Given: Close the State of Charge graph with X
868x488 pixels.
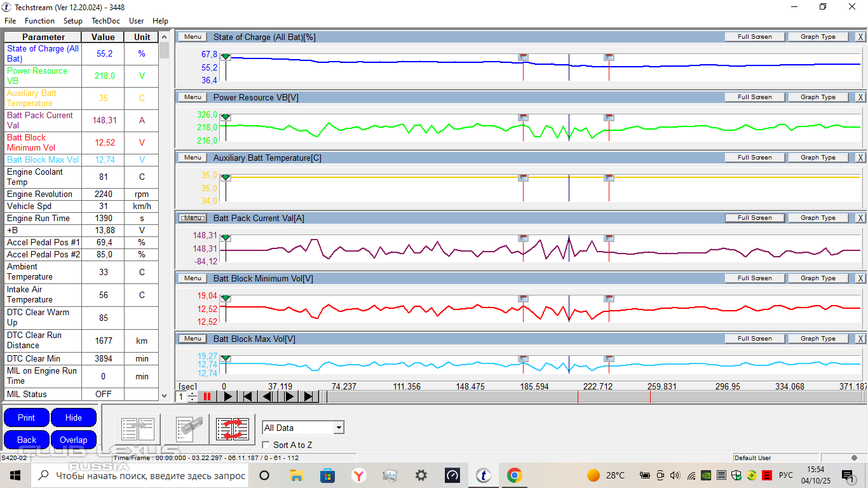Looking at the screenshot, I should 860,37.
